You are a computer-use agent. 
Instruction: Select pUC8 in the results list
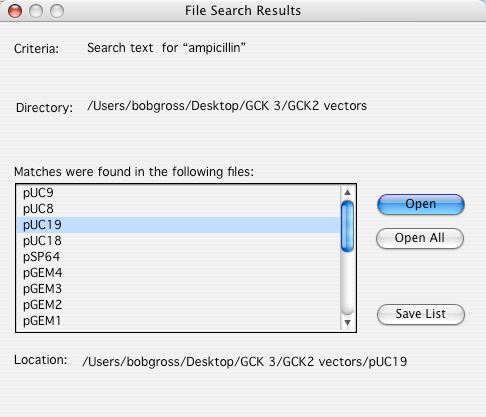click(178, 209)
